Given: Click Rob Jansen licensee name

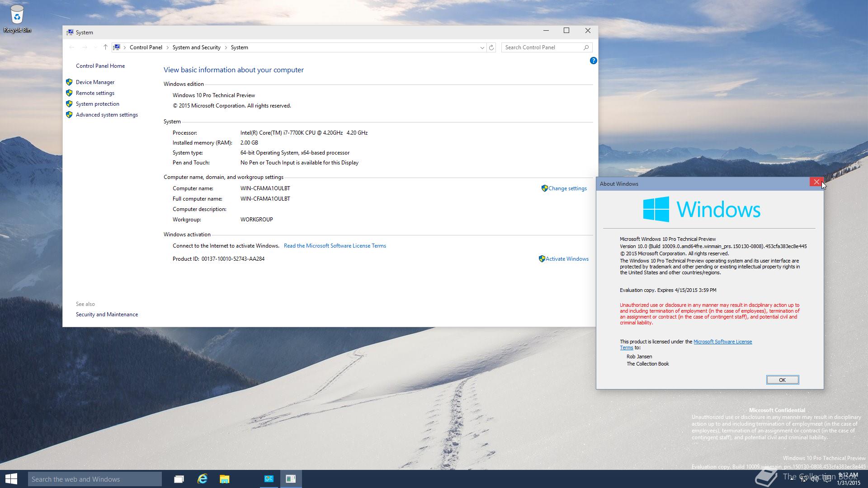Looking at the screenshot, I should point(639,357).
